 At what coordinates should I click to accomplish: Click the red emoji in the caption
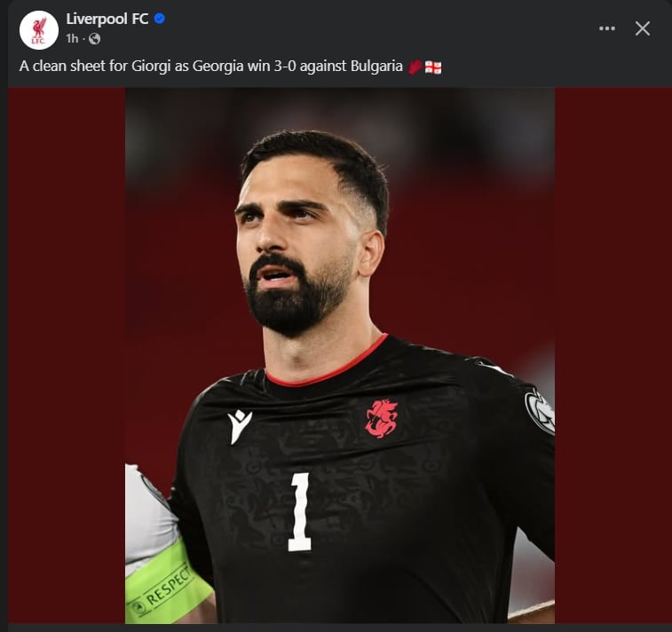[x=415, y=67]
